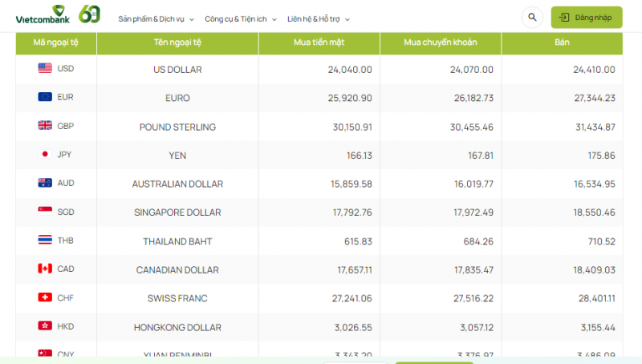Click the Swiss franc flag icon

45,297
